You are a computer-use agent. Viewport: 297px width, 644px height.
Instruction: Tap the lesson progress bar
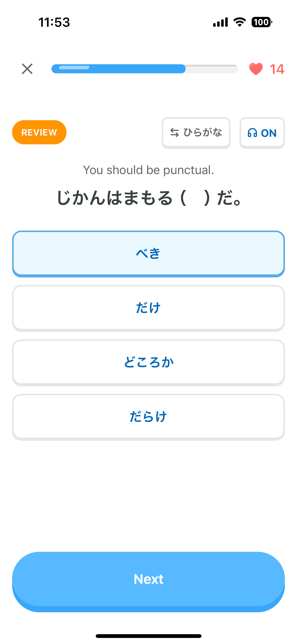(144, 69)
